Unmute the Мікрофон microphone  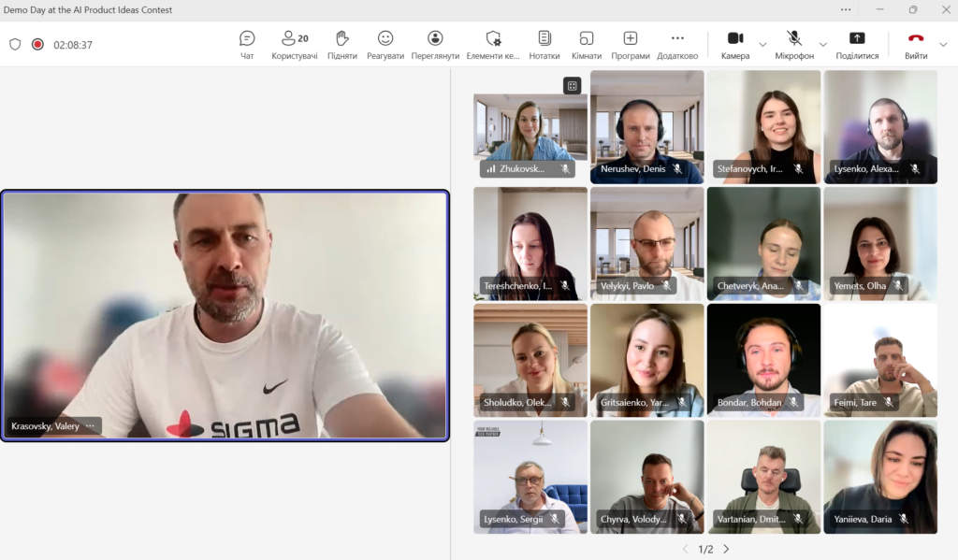click(794, 45)
